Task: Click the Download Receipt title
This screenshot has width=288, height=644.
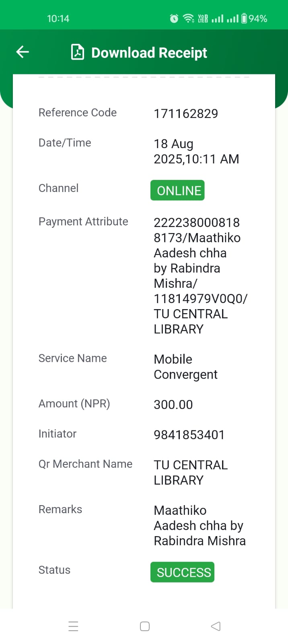Action: pyautogui.click(x=149, y=53)
